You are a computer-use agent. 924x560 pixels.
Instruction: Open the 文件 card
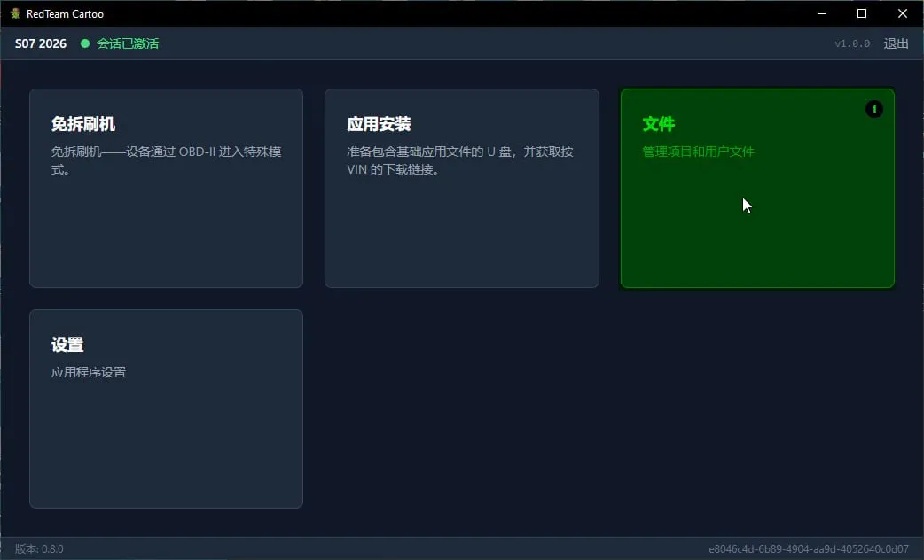point(757,189)
